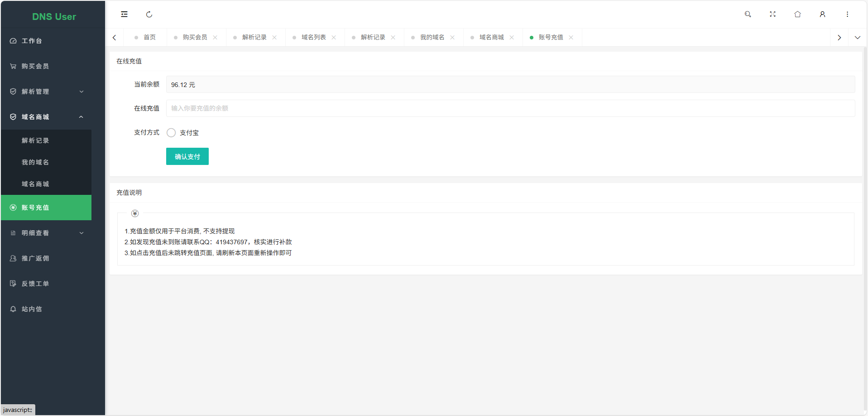Open 推广返佣 in the sidebar

point(35,258)
